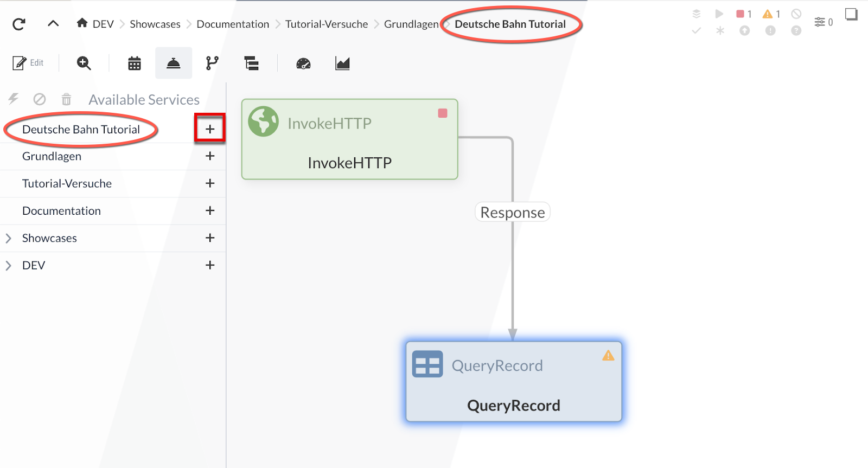
Task: Click the refresh icon in the top bar
Action: (19, 24)
